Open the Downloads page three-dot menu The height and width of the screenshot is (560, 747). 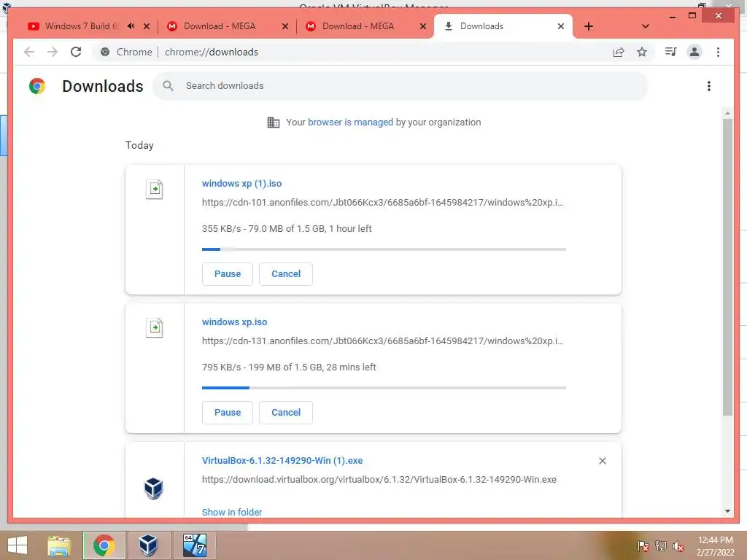point(709,86)
